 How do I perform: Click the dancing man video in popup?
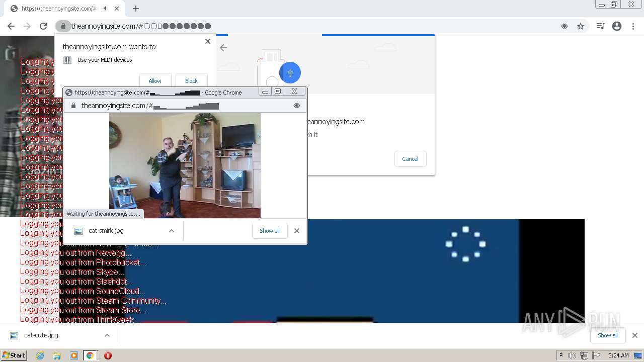tap(185, 165)
